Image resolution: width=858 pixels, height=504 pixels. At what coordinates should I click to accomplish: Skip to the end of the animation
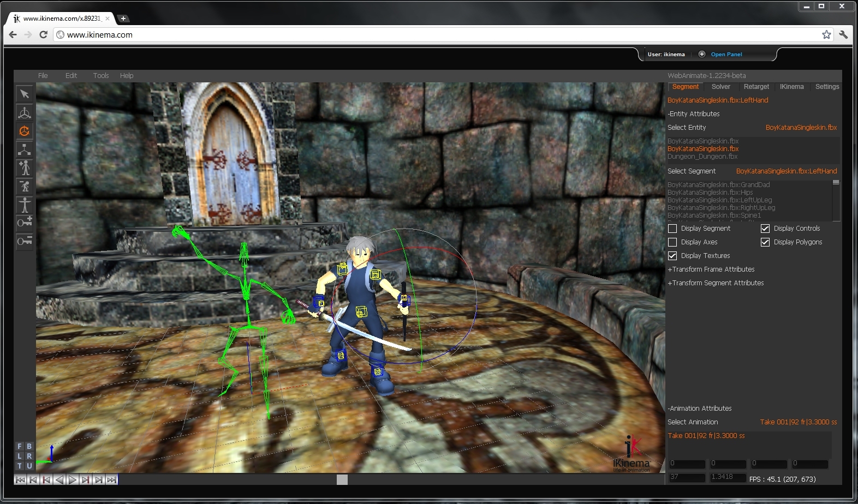pos(112,480)
